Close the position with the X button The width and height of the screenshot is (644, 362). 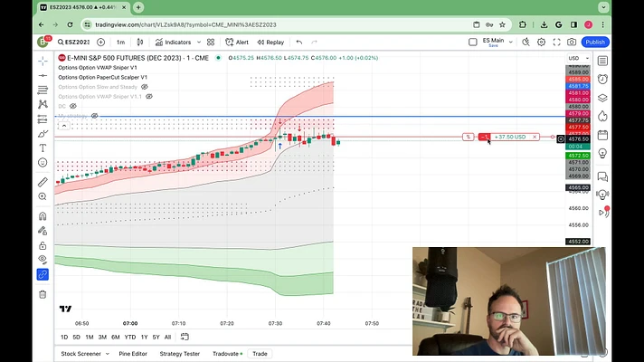click(535, 137)
